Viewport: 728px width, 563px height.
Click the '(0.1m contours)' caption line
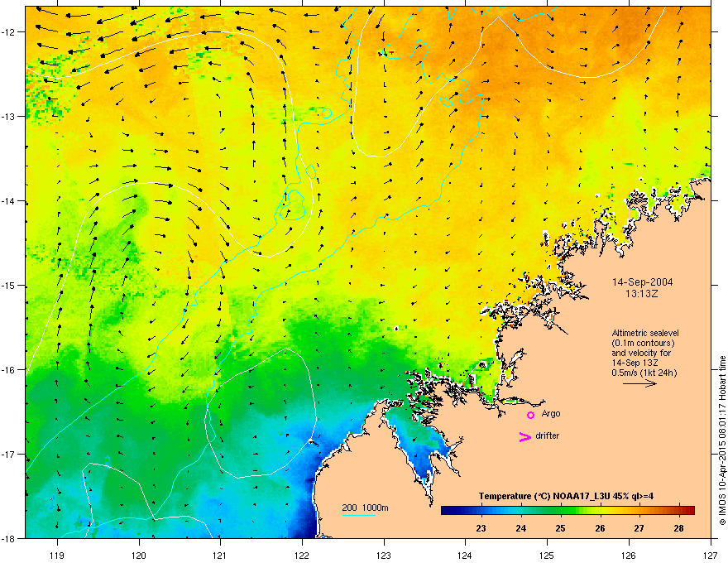(x=643, y=344)
